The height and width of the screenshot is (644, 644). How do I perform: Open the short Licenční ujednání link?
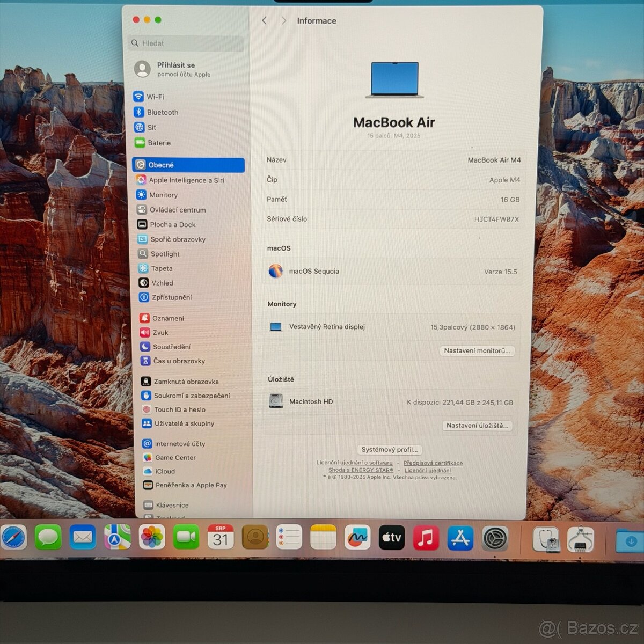pos(428,471)
